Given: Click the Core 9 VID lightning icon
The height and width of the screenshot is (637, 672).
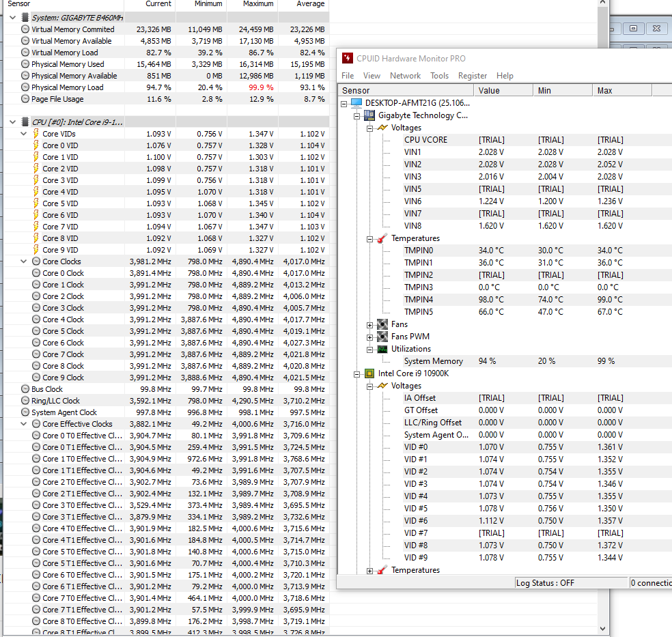Looking at the screenshot, I should pos(36,250).
